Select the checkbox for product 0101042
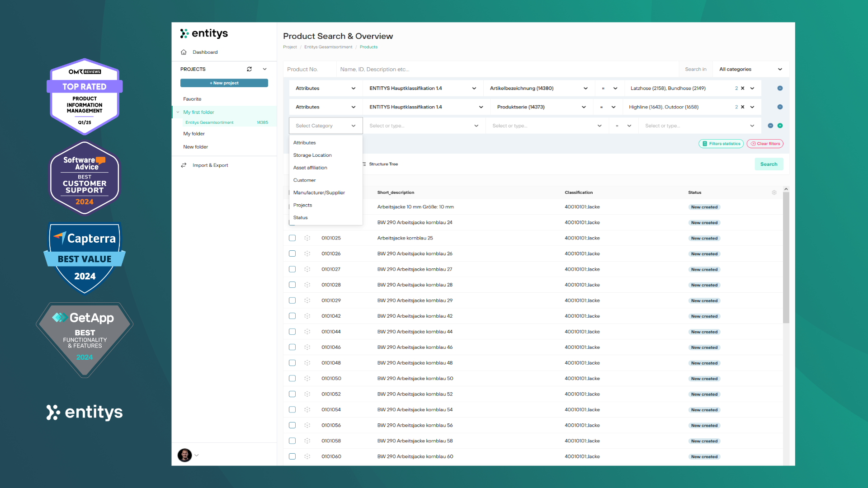The image size is (868, 488). 292,316
